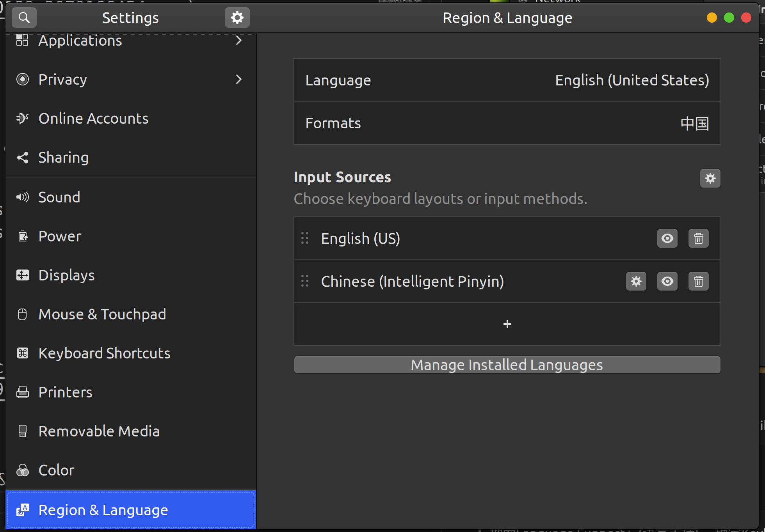The height and width of the screenshot is (532, 765).
Task: Click the search icon in Settings header
Action: click(x=24, y=18)
